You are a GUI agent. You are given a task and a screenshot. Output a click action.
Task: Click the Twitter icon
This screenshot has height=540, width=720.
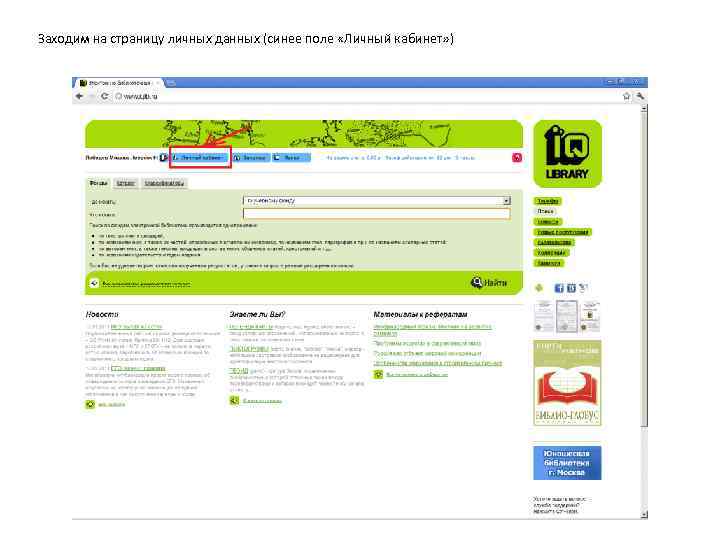584,288
